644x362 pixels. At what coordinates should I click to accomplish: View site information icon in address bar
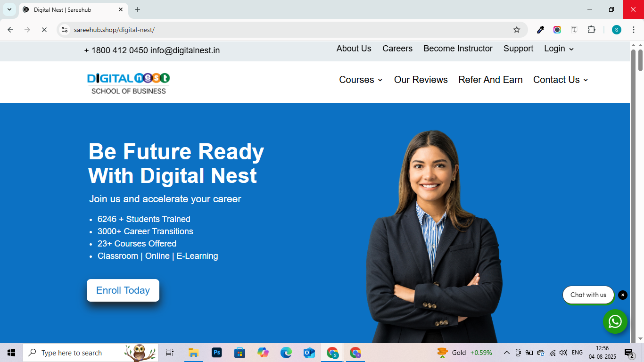click(x=65, y=30)
